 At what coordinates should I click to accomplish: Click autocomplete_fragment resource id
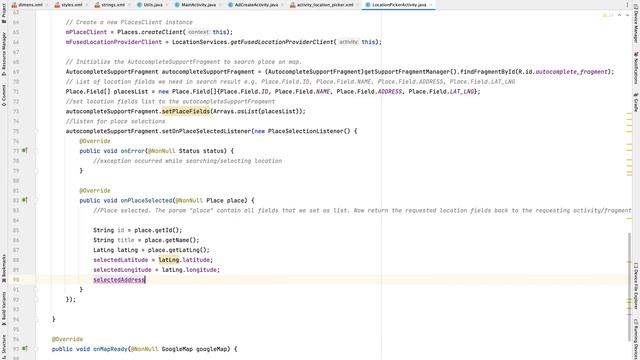pyautogui.click(x=571, y=71)
